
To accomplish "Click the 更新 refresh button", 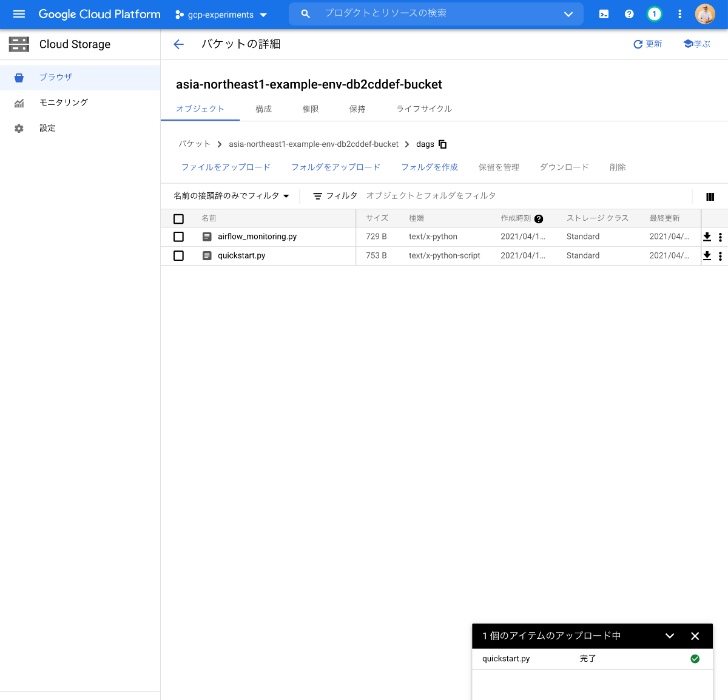I will [x=647, y=44].
